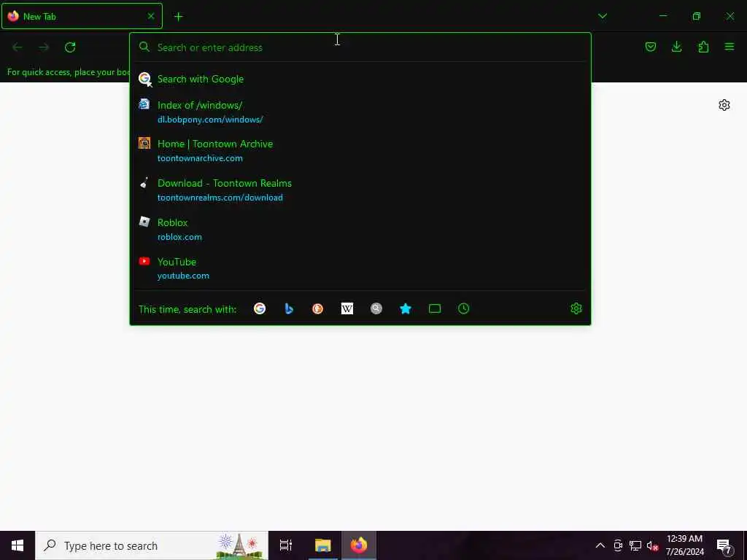747x560 pixels.
Task: Click toontownrealms.com/download URL text
Action: tap(220, 198)
